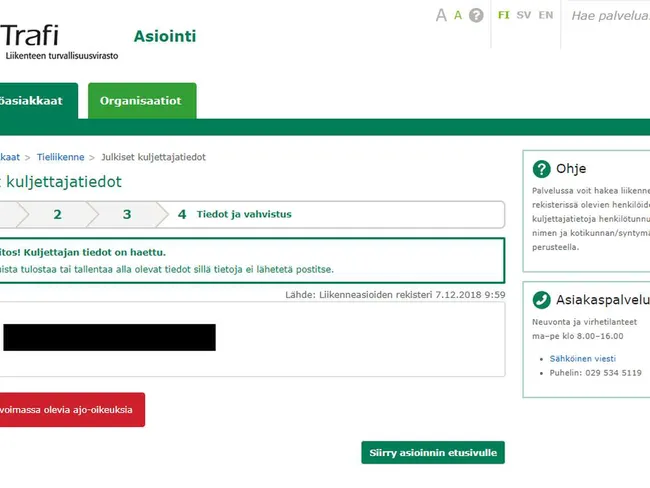Screen dimensions: 650x488
Task: Open the Sähköinen viesti link
Action: coord(582,358)
